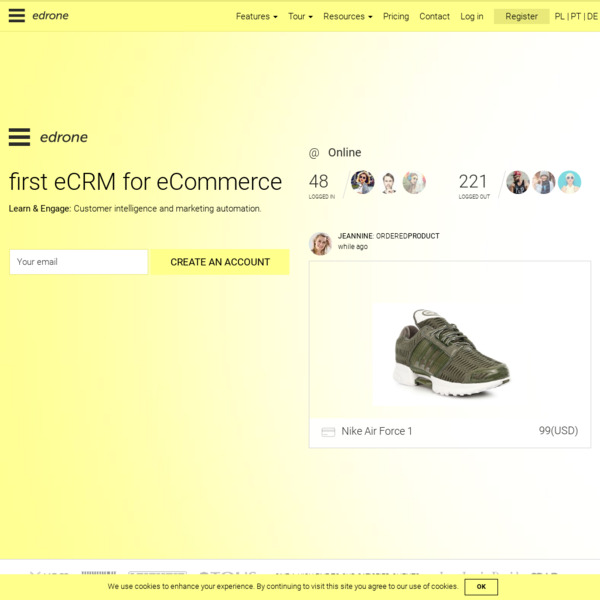The width and height of the screenshot is (600, 600).
Task: Click the hamburger menu icon in top navbar
Action: 17,16
